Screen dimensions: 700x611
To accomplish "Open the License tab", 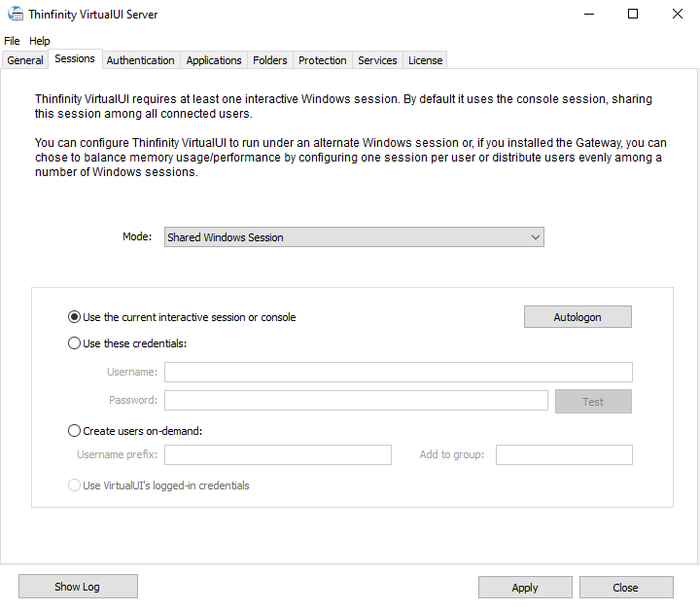I will click(x=425, y=60).
